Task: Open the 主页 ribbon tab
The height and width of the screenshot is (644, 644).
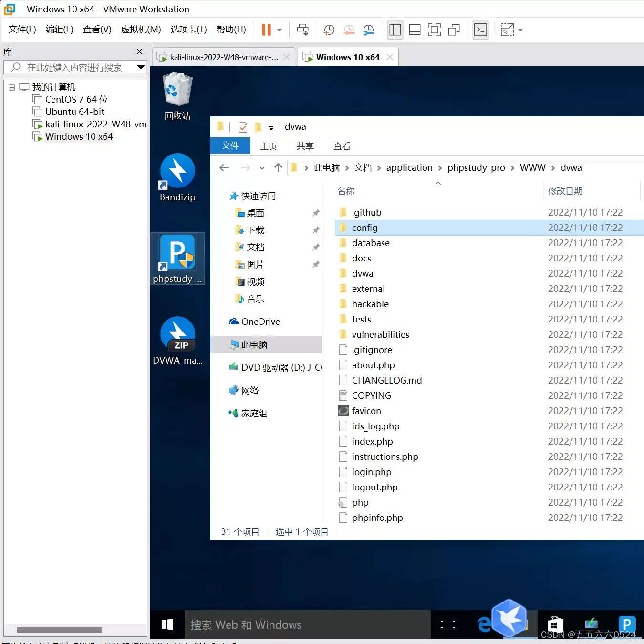Action: coord(269,146)
